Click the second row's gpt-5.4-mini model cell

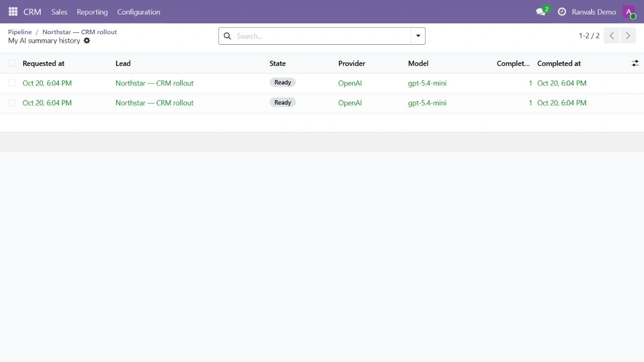427,103
